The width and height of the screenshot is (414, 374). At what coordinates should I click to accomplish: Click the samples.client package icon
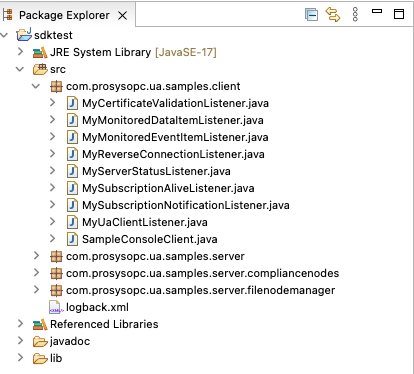point(56,87)
